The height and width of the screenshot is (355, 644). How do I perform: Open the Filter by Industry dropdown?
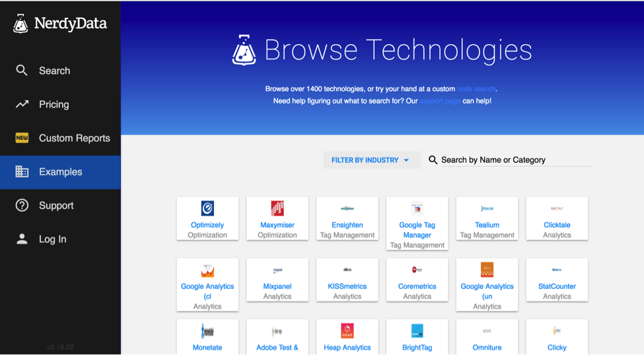tap(372, 160)
